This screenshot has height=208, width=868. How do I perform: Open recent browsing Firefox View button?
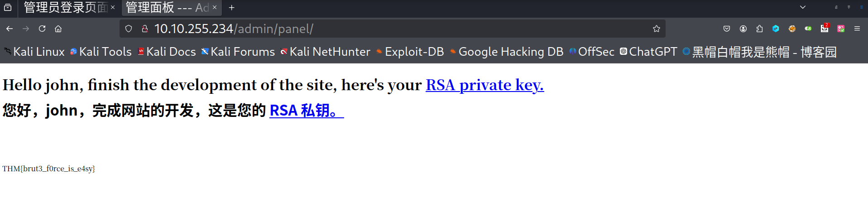click(8, 7)
